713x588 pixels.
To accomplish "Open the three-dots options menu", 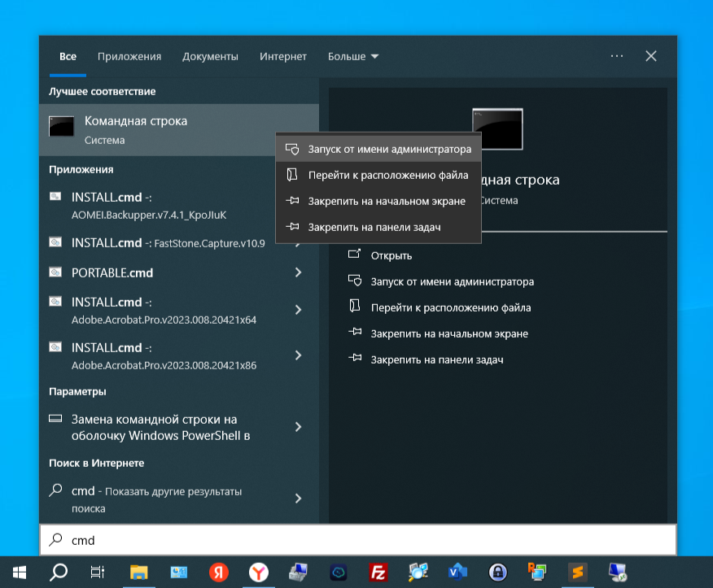I will pos(617,56).
